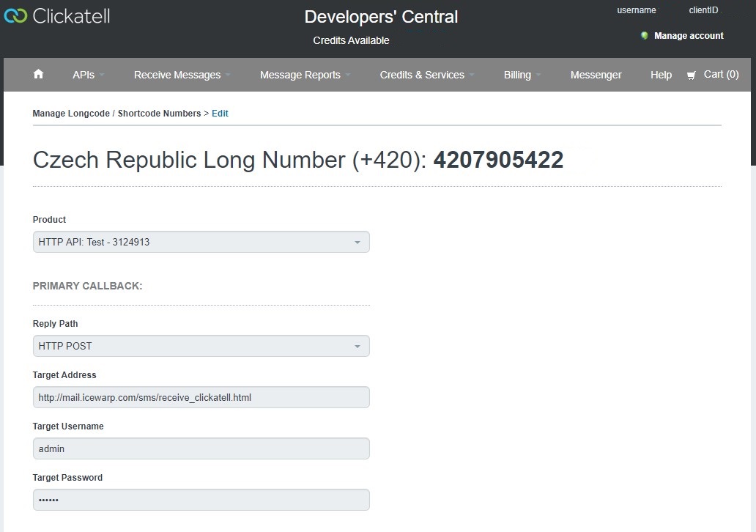Click the Edit breadcrumb link
The image size is (756, 532).
(x=220, y=114)
